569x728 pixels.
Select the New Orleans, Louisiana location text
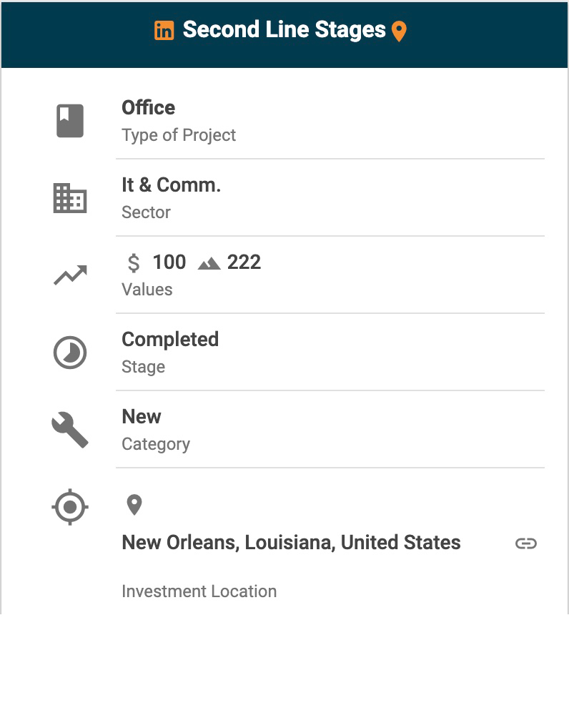(x=291, y=543)
